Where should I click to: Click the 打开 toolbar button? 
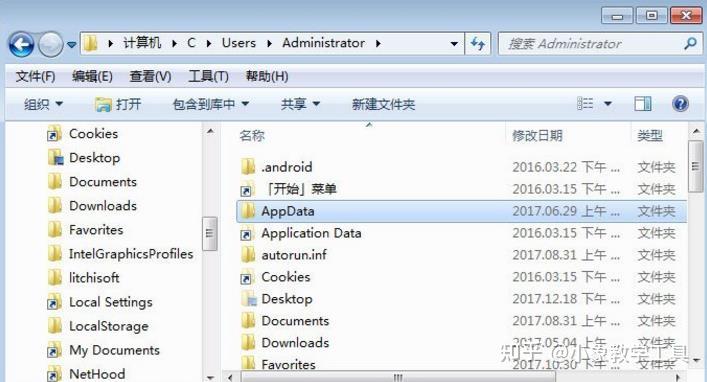118,104
